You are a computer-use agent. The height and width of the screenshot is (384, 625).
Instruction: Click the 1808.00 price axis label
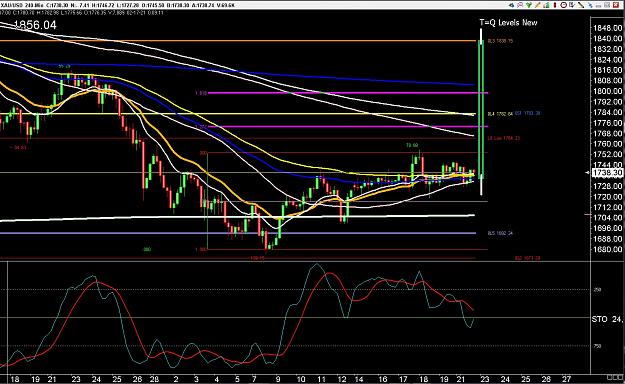(607, 81)
